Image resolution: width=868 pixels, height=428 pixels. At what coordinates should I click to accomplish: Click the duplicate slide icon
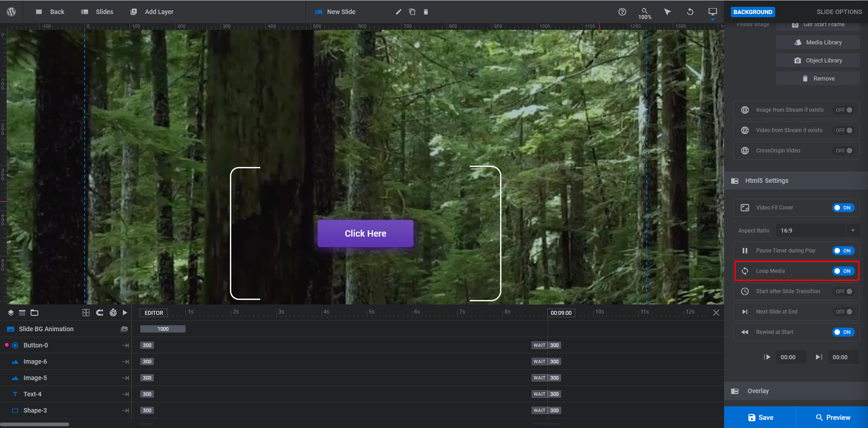[412, 12]
